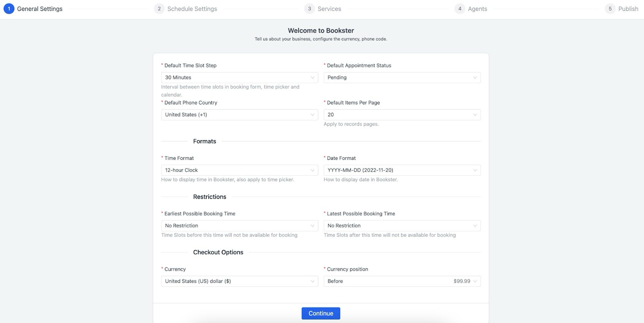Go to the Schedule Settings step
Image resolution: width=644 pixels, height=323 pixels.
click(186, 8)
